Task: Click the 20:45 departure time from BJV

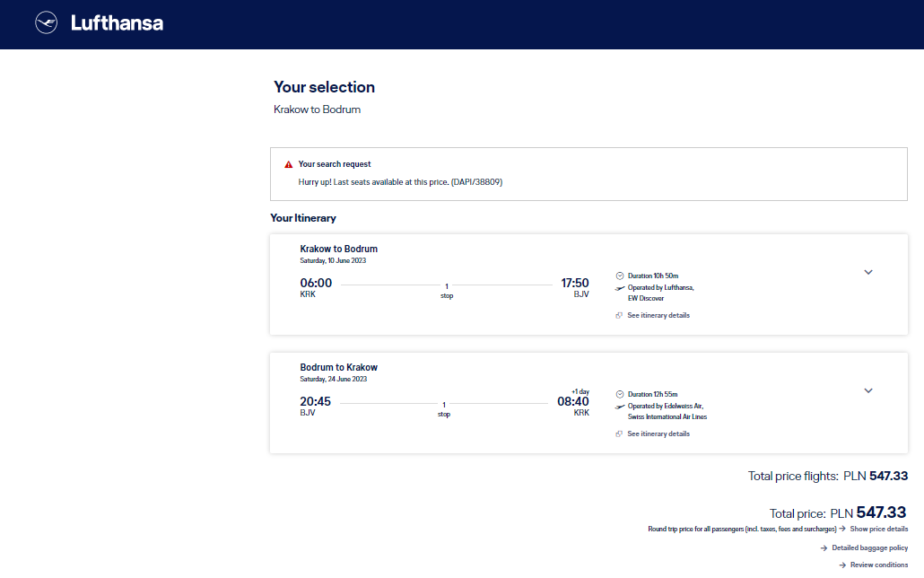Action: coord(315,402)
